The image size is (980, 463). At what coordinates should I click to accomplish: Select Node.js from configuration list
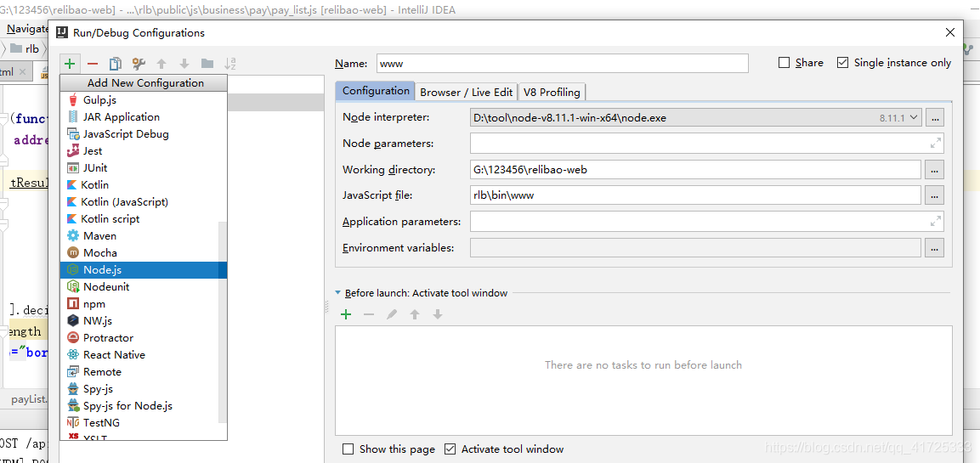coord(102,270)
